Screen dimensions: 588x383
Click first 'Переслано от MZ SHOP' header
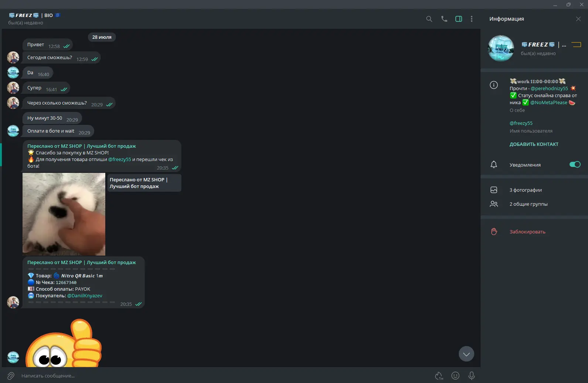pos(82,146)
